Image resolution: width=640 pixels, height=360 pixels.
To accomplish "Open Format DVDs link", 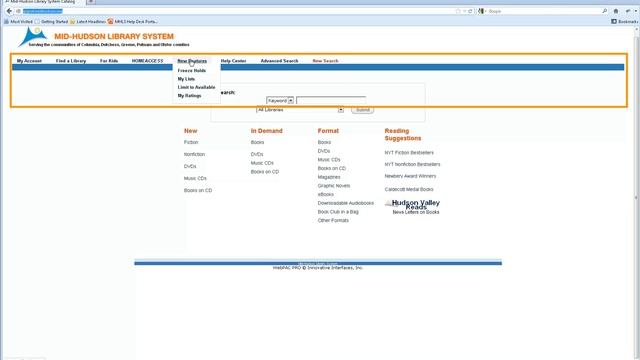I will pos(324,151).
